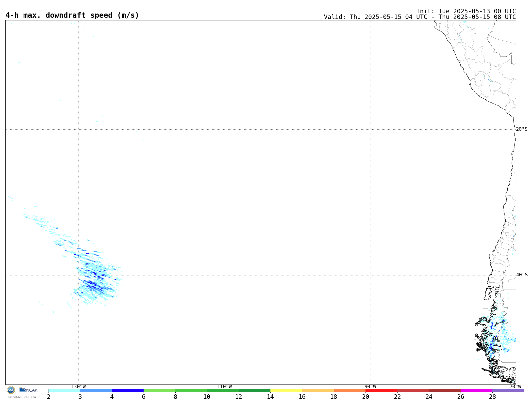Click the 20°S latitude label
The width and height of the screenshot is (532, 400).
522,129
